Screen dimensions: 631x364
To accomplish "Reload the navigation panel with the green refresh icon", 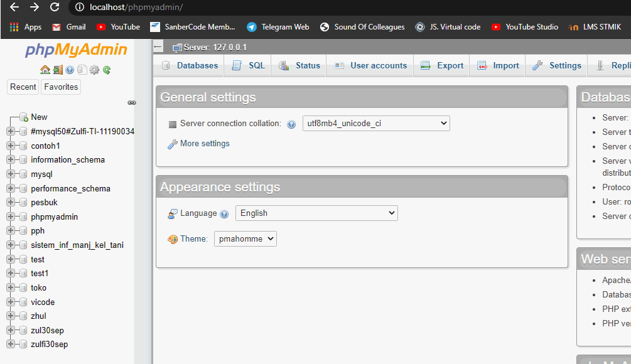I will coord(107,70).
